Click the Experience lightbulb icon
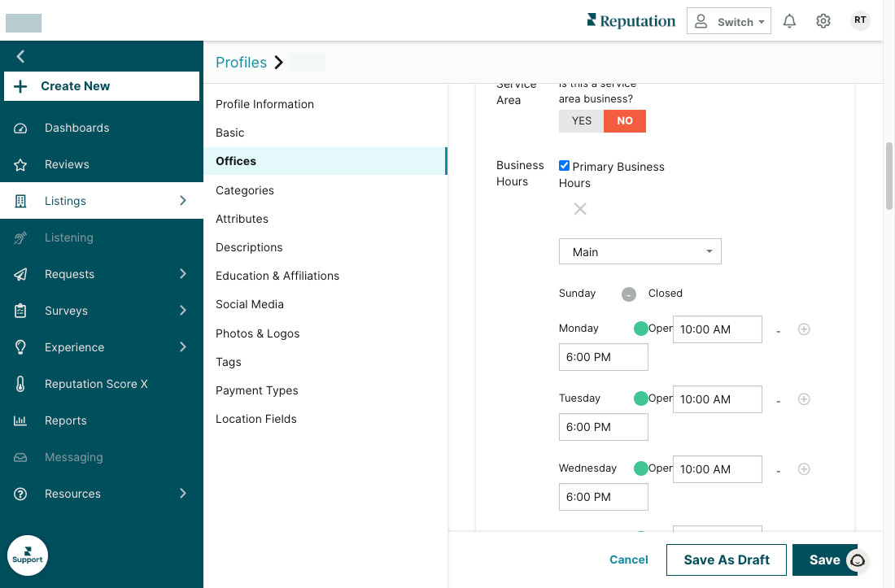895x588 pixels. click(20, 347)
